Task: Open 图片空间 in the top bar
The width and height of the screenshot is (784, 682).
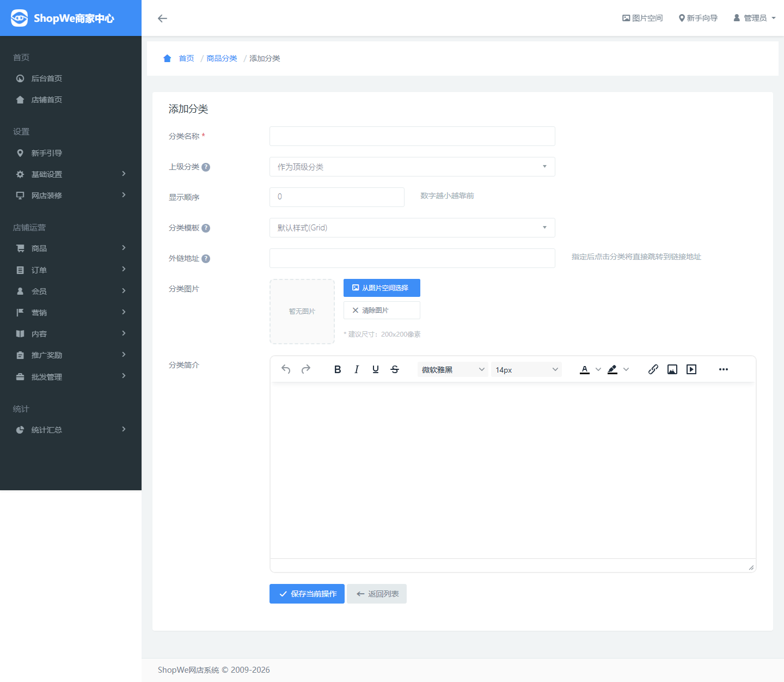Action: 642,18
